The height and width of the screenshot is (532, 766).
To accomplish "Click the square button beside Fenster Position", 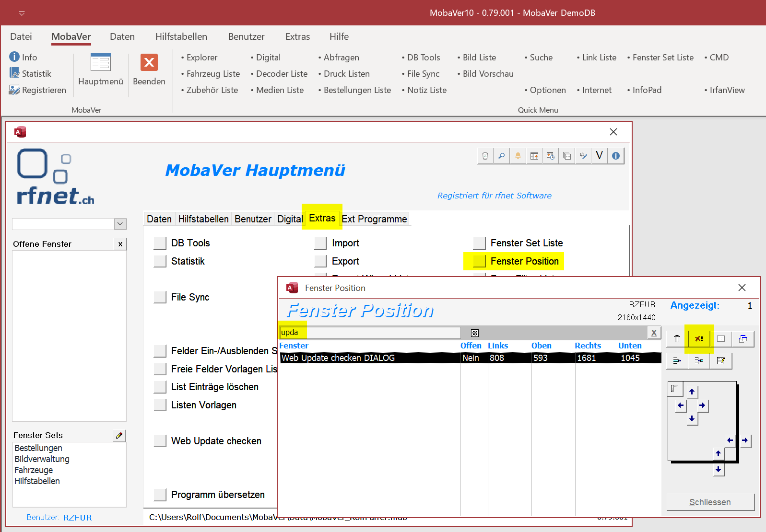I will coord(480,261).
